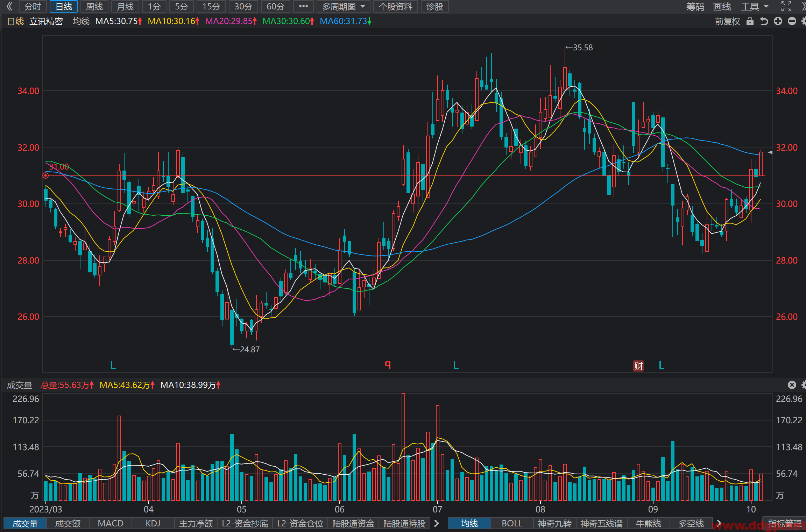Click the back double-chevron icon

tap(9, 6)
